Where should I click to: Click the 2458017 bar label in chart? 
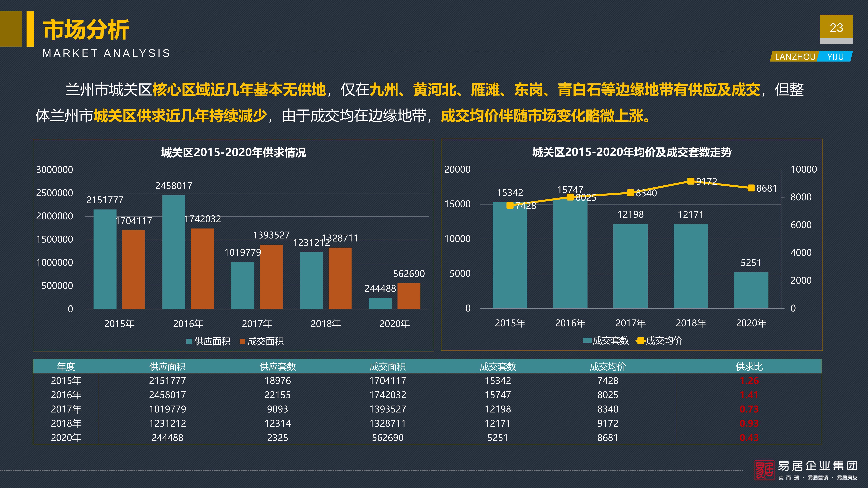point(174,186)
